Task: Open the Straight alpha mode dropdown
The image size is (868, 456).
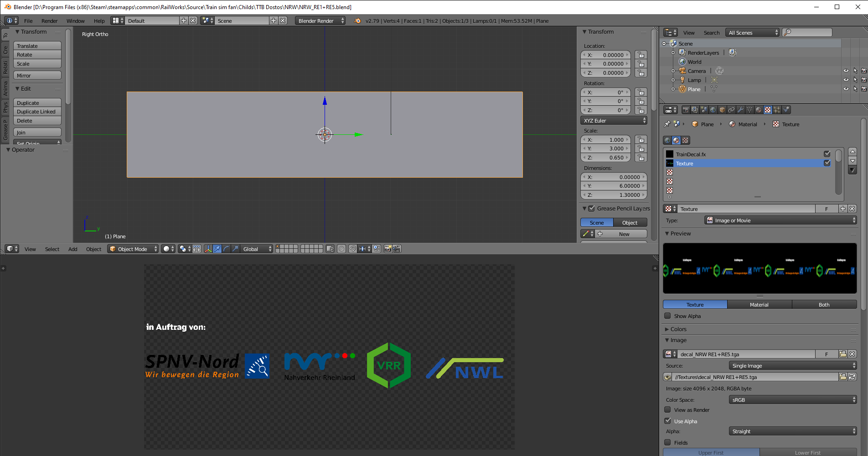Action: click(793, 431)
